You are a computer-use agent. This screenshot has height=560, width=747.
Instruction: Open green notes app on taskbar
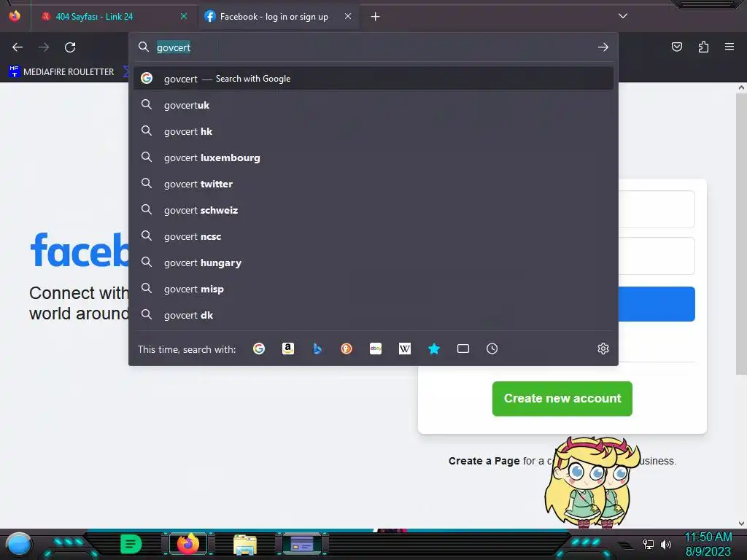point(131,544)
